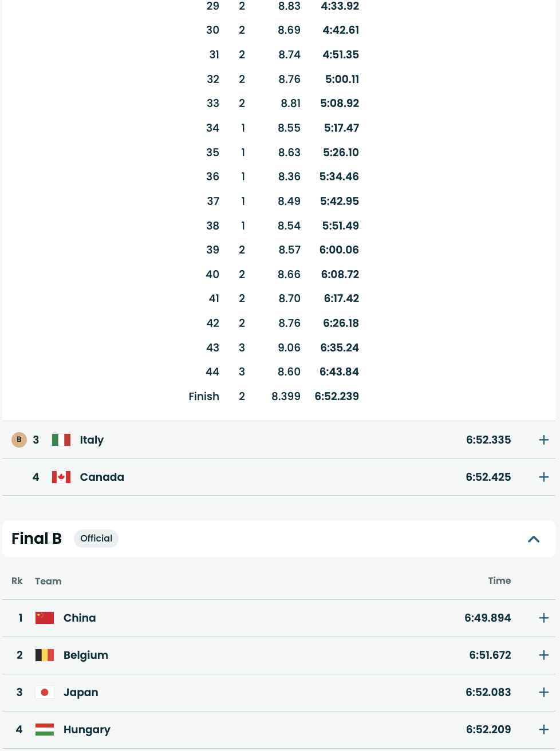Click the Canada flag icon
Screen dimensions: 560x751
click(61, 477)
